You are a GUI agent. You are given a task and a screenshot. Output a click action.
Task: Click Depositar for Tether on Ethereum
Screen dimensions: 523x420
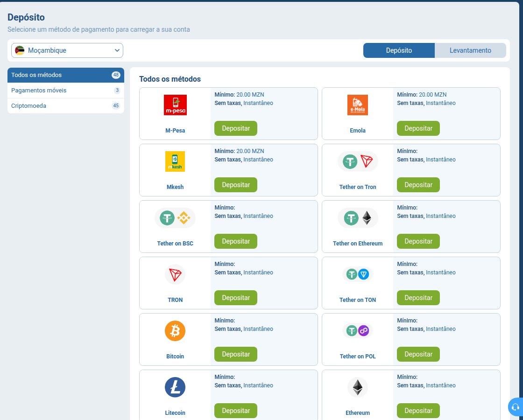pyautogui.click(x=418, y=241)
